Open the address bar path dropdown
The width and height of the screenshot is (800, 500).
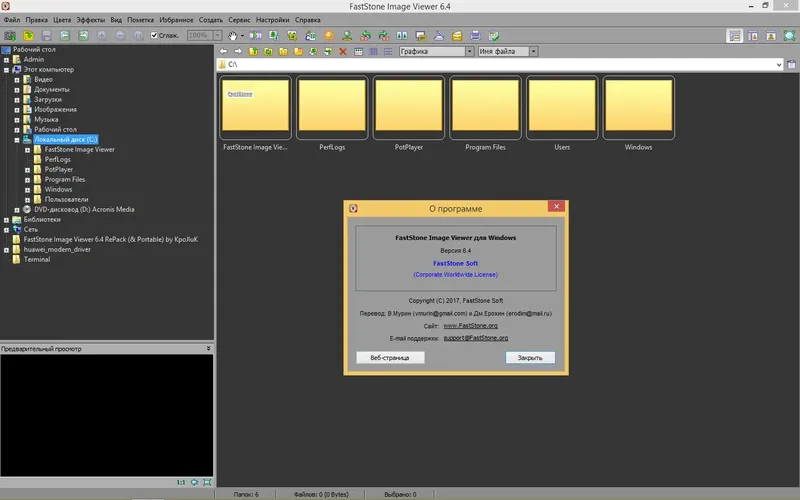click(x=779, y=64)
